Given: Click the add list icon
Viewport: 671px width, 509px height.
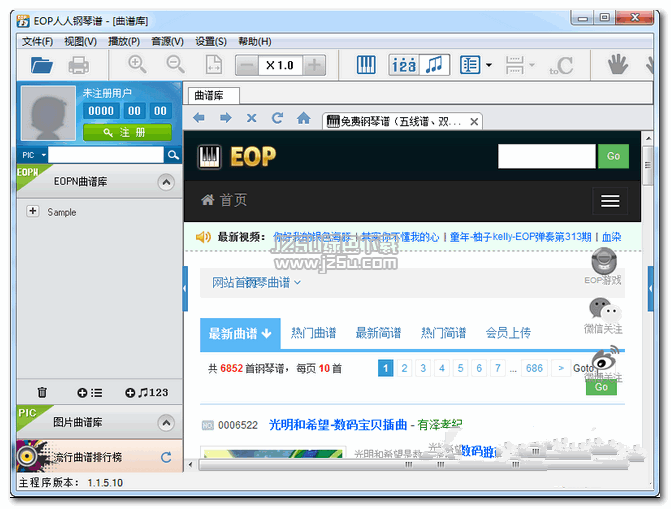Looking at the screenshot, I should 89,393.
